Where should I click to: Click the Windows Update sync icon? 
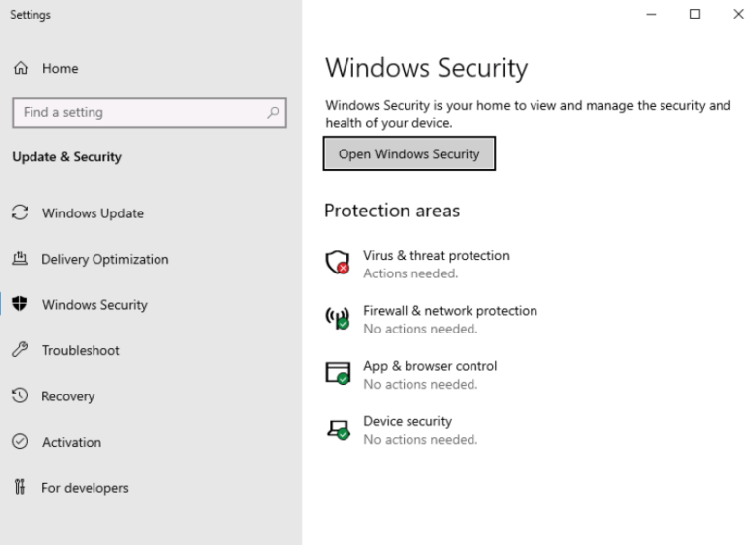point(20,213)
